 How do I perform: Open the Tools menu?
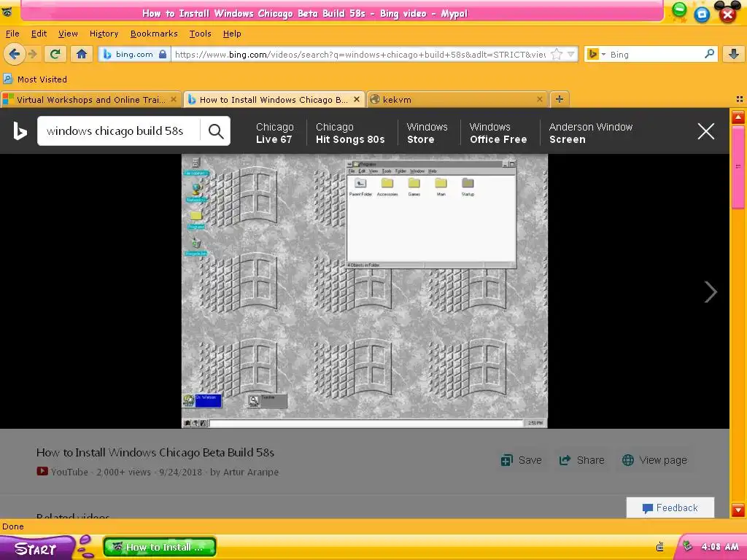(x=200, y=34)
